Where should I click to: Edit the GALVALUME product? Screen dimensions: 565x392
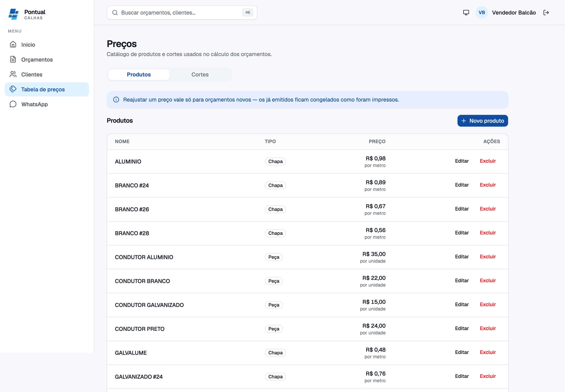click(462, 352)
